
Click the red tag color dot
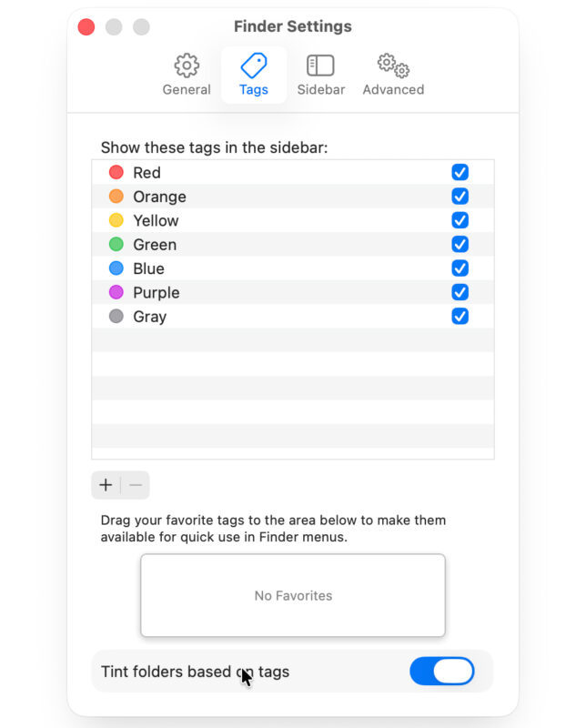[116, 173]
